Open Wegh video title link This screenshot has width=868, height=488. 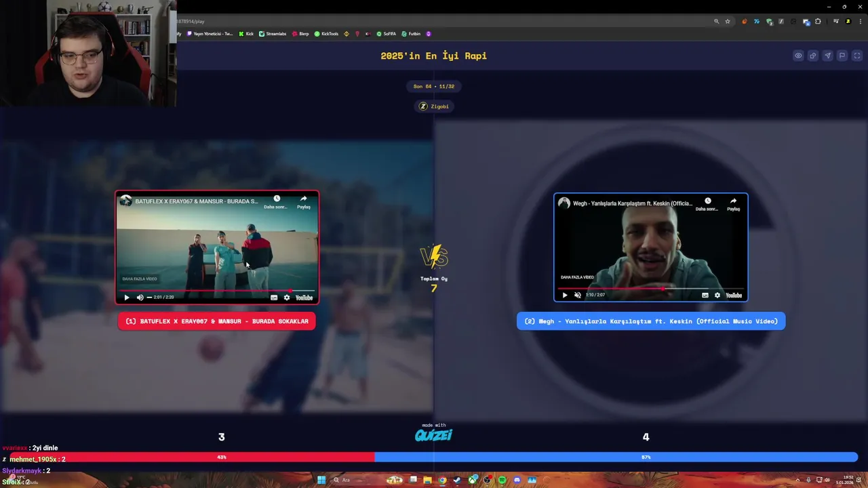click(x=633, y=203)
